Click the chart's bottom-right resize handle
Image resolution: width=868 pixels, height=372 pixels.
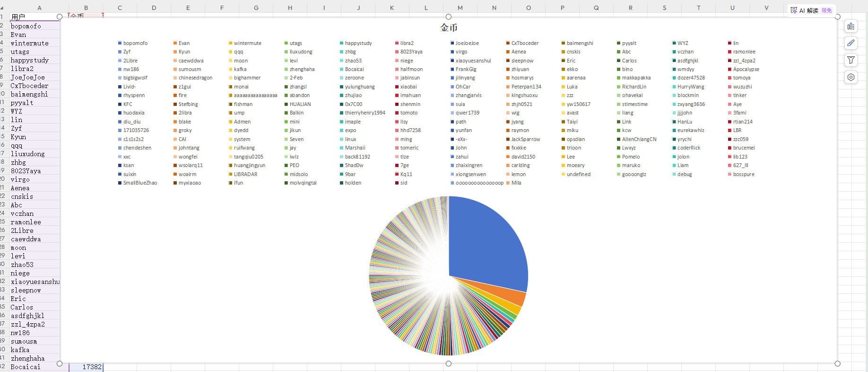click(x=837, y=363)
